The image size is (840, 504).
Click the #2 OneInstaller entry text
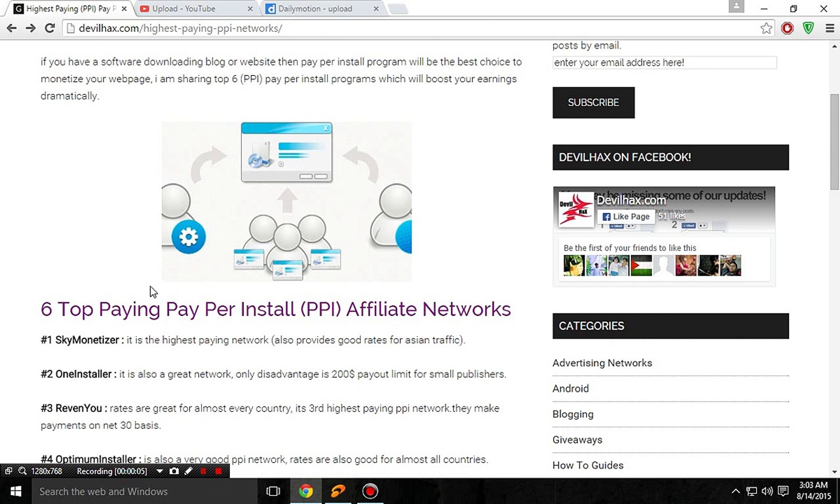pos(273,374)
